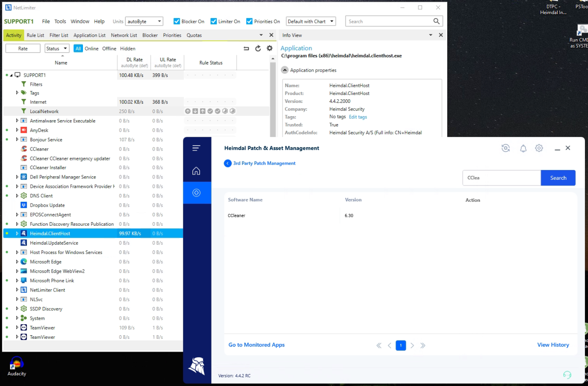The width and height of the screenshot is (588, 386).
Task: Click the Heimdal support headset icon
Action: [x=567, y=375]
